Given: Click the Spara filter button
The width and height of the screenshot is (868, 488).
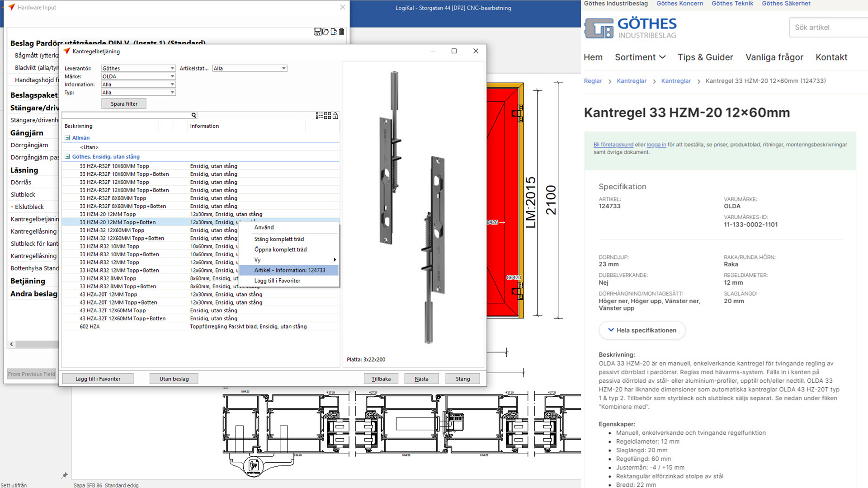Looking at the screenshot, I should 124,103.
